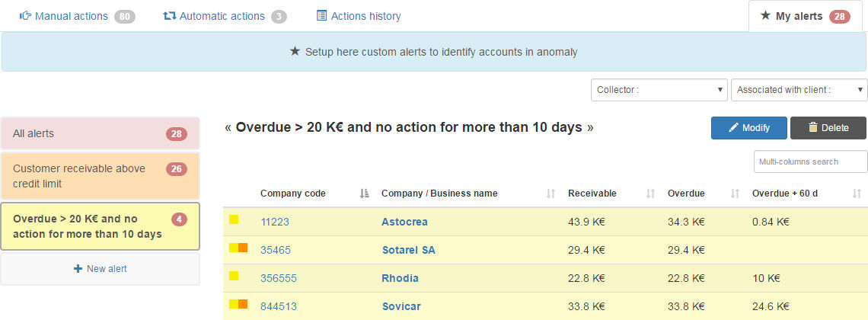Click sort arrows in Overdue column header
This screenshot has width=868, height=320.
tap(735, 194)
